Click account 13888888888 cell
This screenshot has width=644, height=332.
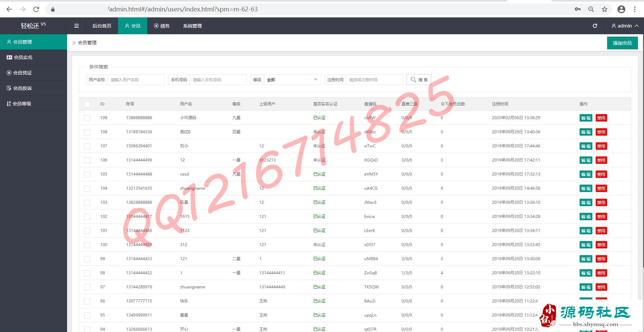pyautogui.click(x=139, y=118)
